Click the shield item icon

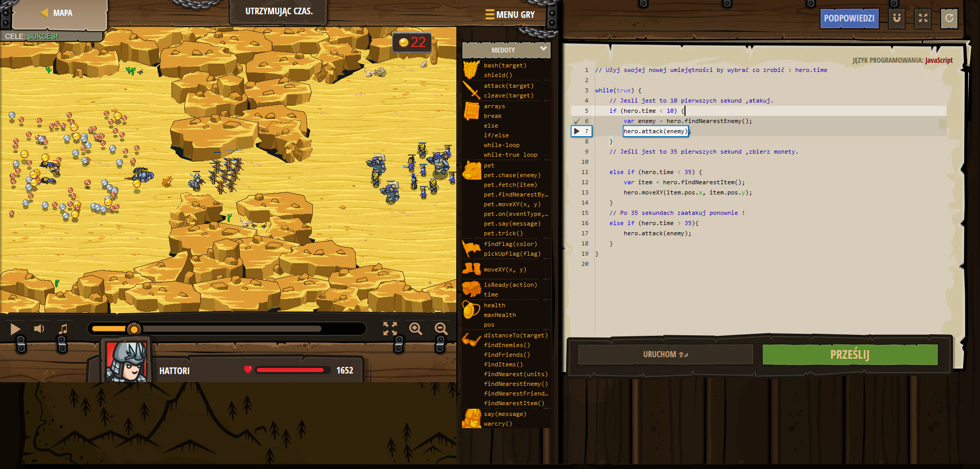[x=471, y=70]
